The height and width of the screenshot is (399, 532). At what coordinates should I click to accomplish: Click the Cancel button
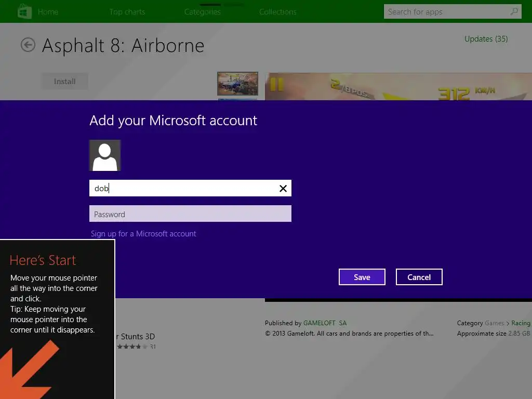pos(419,277)
